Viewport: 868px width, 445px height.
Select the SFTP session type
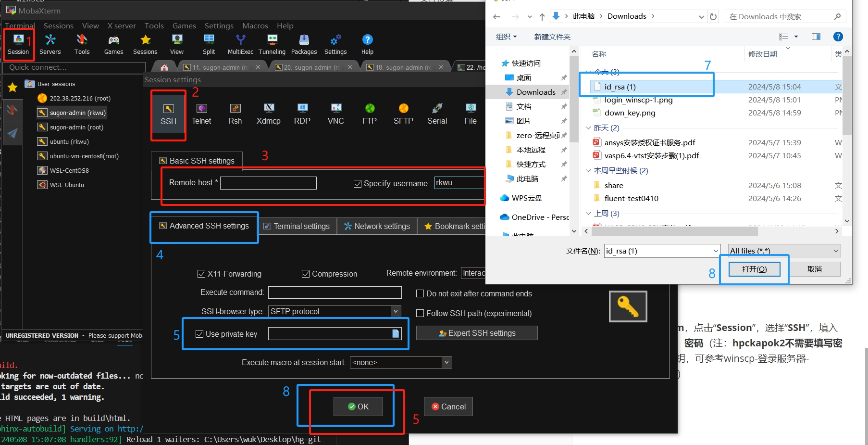[403, 114]
